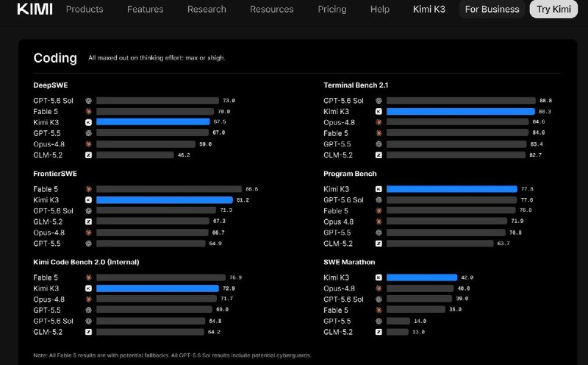The image size is (588, 365).
Task: Click the GPT-5.5 icon in FrontierSWE
Action: coord(88,244)
